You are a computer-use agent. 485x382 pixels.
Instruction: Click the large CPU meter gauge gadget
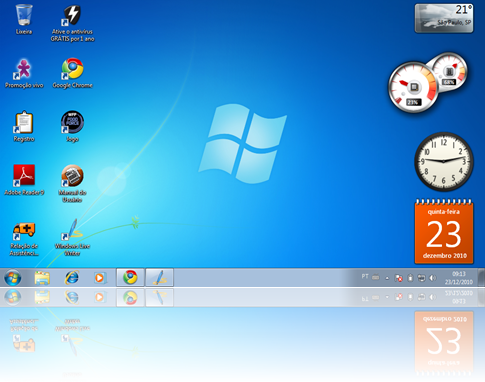413,87
